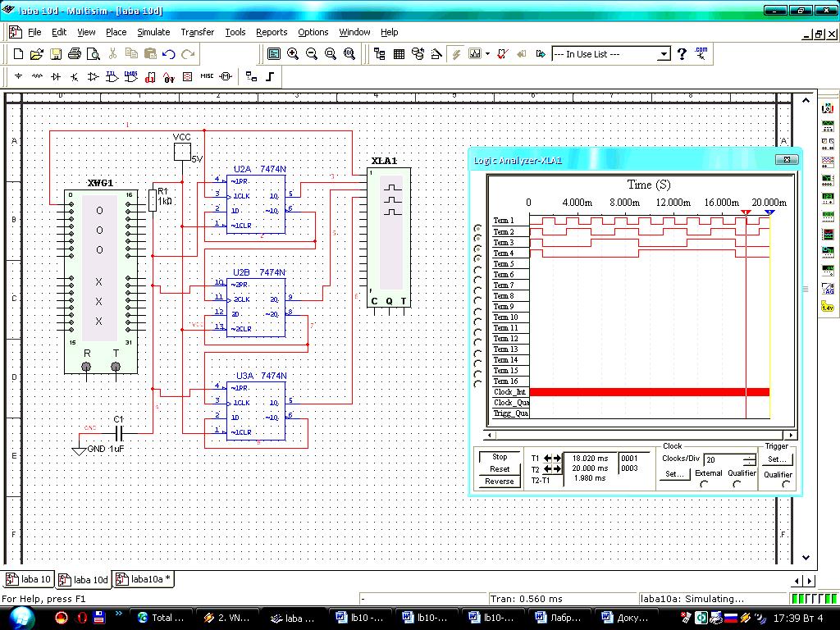Increase Clocks/Div value with stepper

[750, 457]
